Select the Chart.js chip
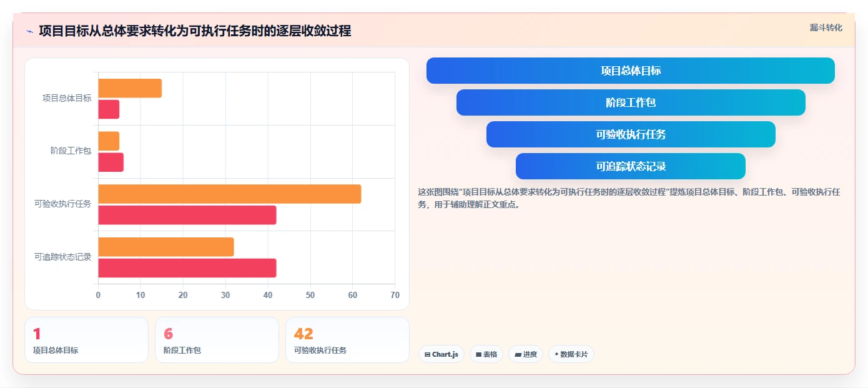The image size is (868, 388). pyautogui.click(x=441, y=354)
